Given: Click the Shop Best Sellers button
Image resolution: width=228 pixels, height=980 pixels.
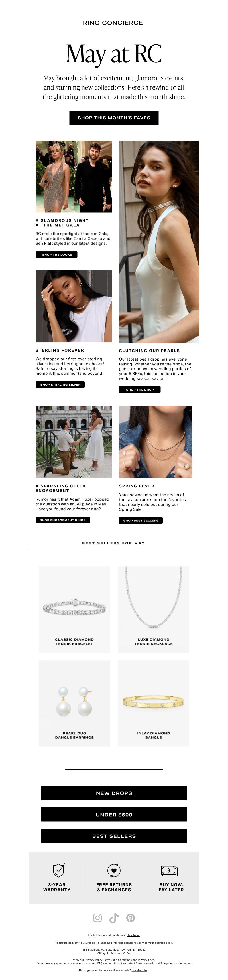Looking at the screenshot, I should (141, 521).
